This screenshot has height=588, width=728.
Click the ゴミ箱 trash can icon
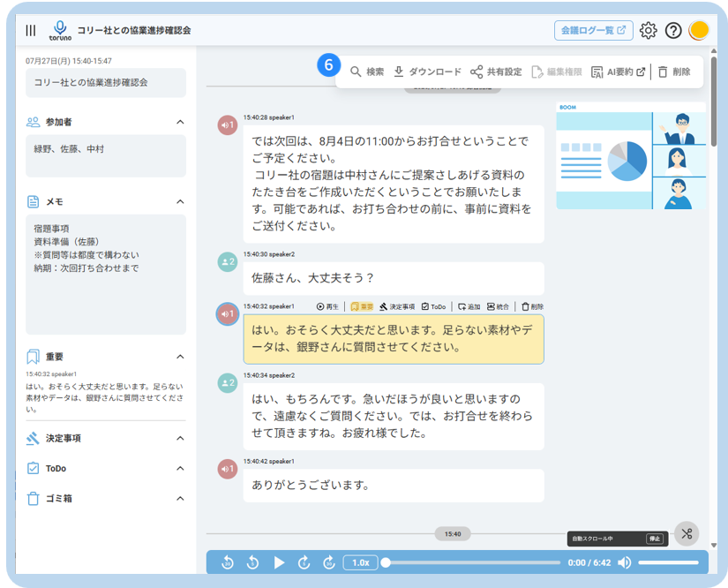[x=33, y=498]
